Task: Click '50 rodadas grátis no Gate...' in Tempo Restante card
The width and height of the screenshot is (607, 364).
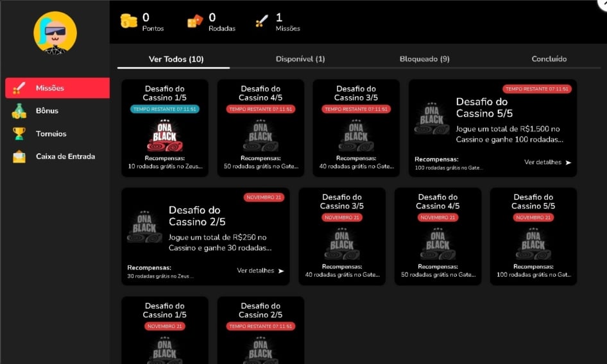Action: coord(261,167)
